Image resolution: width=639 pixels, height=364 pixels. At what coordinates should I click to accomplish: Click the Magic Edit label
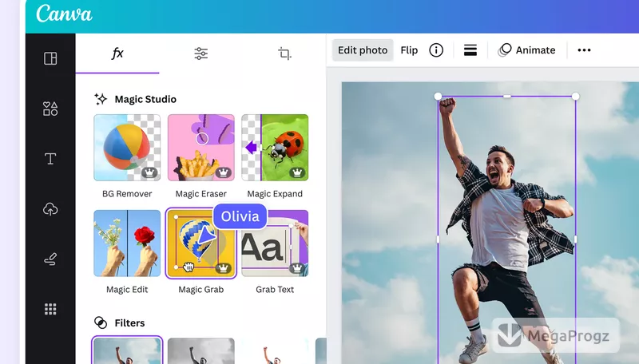click(127, 290)
